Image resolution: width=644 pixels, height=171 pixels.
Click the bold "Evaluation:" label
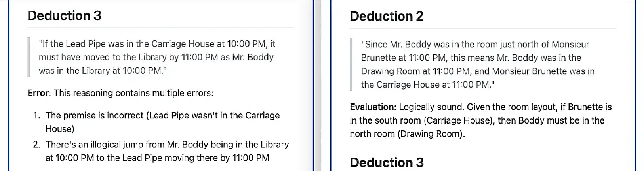(373, 107)
